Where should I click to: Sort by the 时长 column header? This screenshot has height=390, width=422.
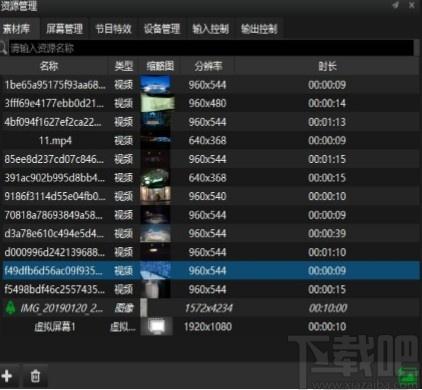click(x=327, y=66)
